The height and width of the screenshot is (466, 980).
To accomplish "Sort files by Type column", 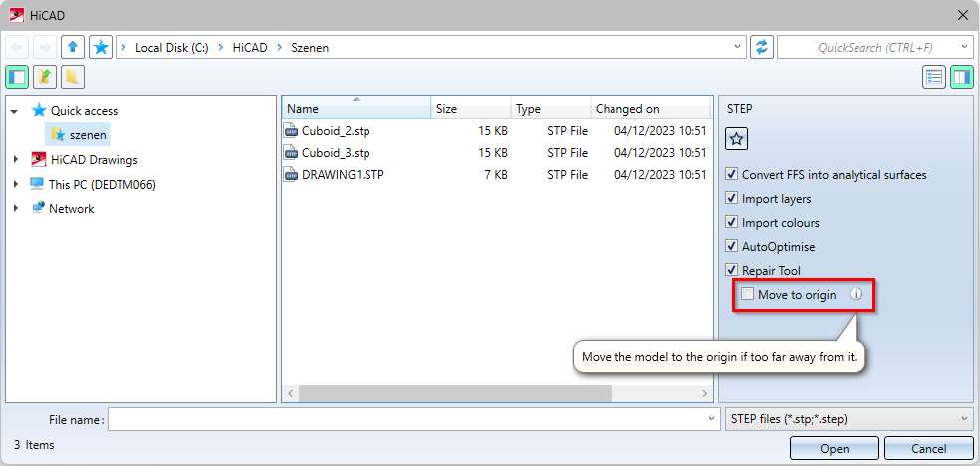I will pyautogui.click(x=551, y=109).
